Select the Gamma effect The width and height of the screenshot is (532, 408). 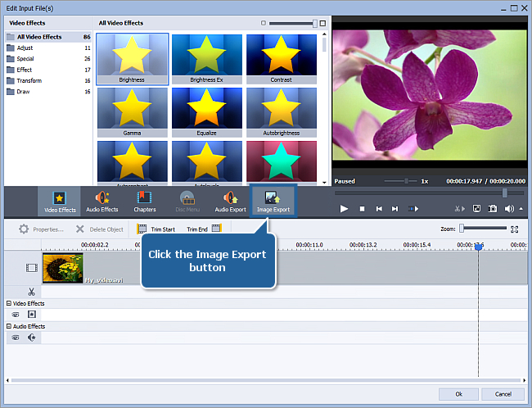pos(132,112)
